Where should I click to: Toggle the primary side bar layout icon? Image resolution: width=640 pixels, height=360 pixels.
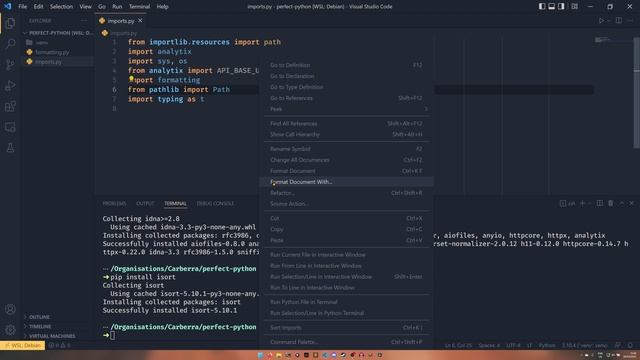tap(542, 7)
